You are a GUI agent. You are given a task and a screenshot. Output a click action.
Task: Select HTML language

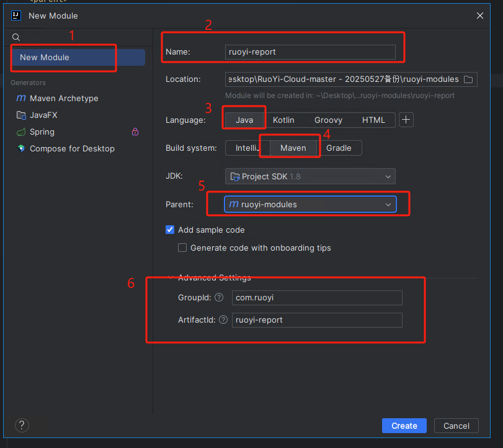pos(373,120)
